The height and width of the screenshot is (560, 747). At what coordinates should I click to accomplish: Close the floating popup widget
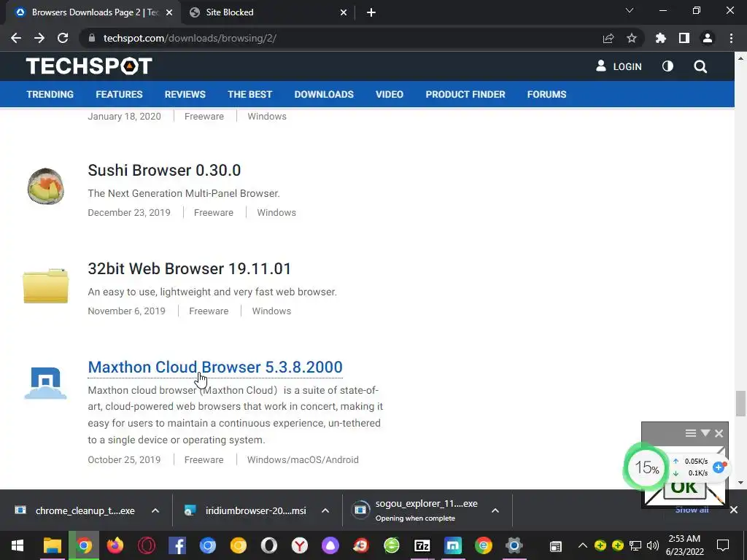click(x=719, y=433)
